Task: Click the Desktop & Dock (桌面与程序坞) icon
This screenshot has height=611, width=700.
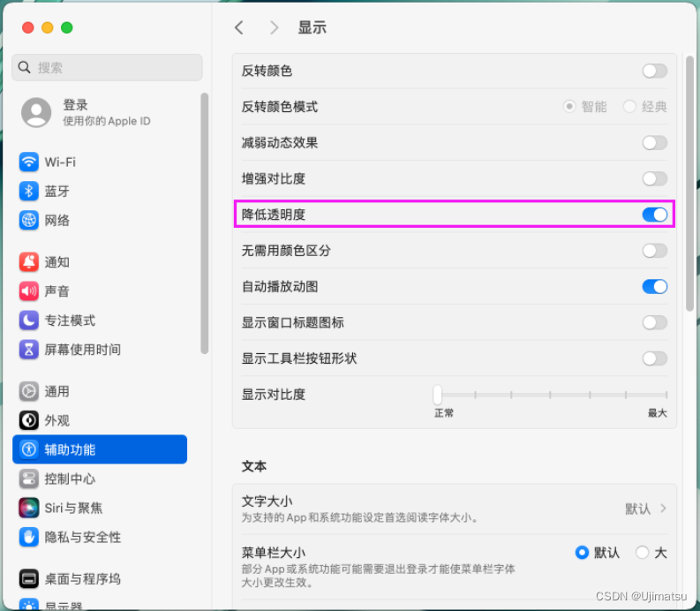Action: [29, 579]
